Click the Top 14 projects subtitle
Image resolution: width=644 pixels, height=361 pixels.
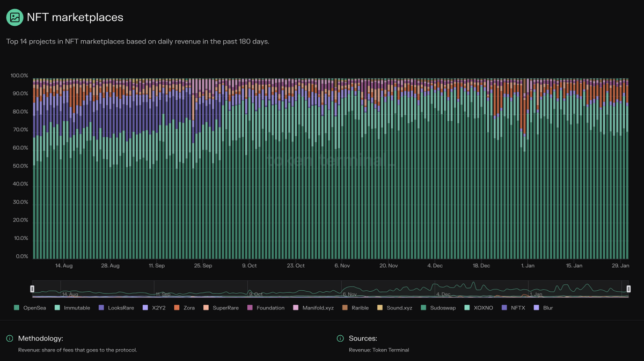coord(138,41)
